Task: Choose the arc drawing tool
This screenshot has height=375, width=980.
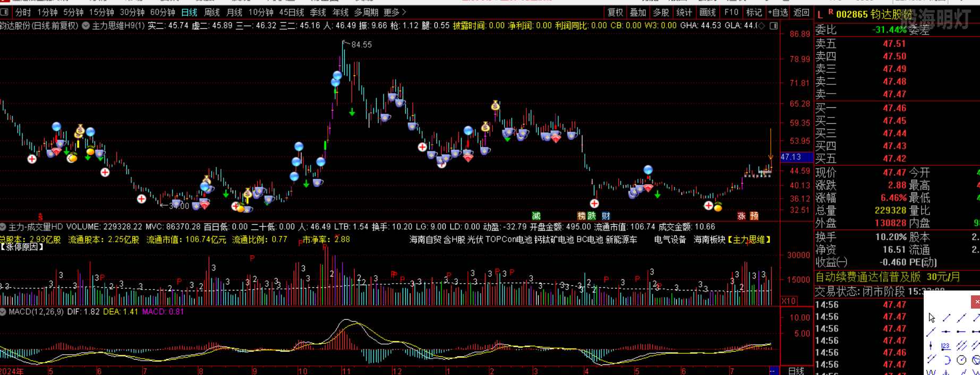Action: [x=947, y=360]
